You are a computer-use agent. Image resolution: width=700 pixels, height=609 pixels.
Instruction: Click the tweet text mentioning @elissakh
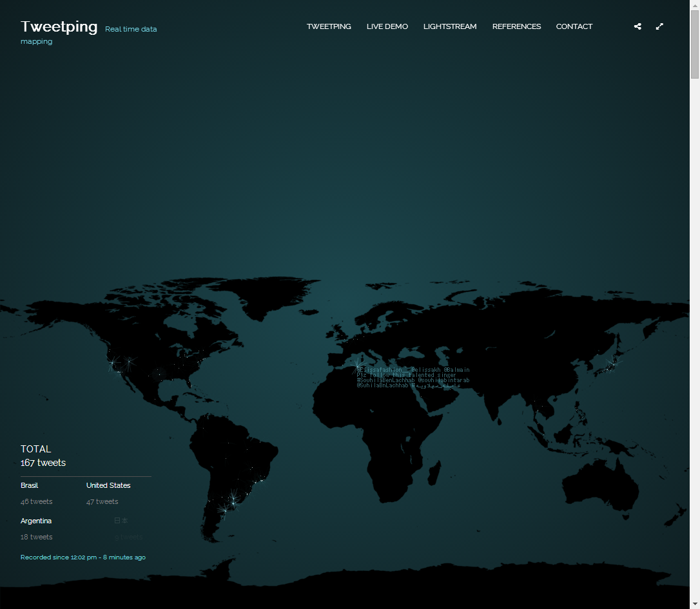tap(413, 378)
